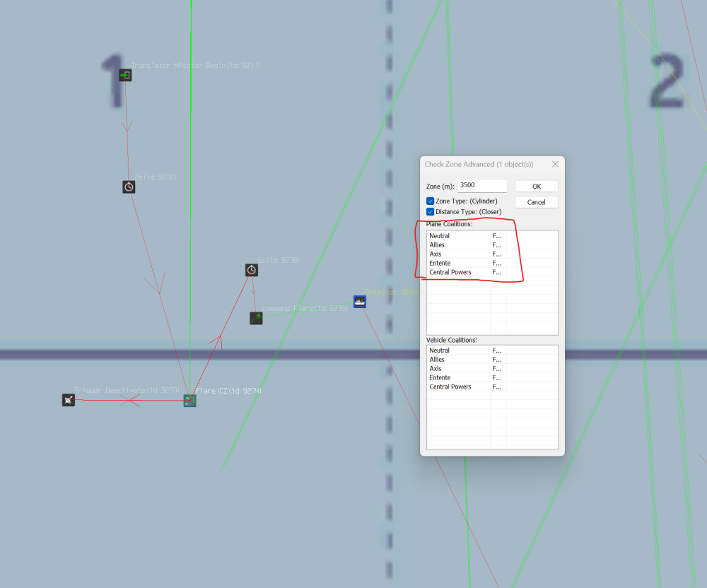Screen dimensions: 707x588
Task: Choose Axis row under Plane Coalitions
Action: (436, 254)
